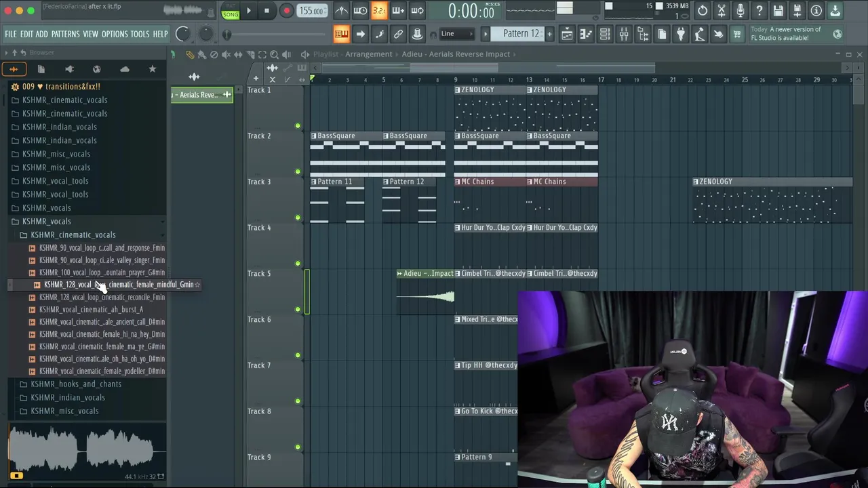Show the browser cloud library tab
Image resolution: width=868 pixels, height=488 pixels.
tap(125, 69)
